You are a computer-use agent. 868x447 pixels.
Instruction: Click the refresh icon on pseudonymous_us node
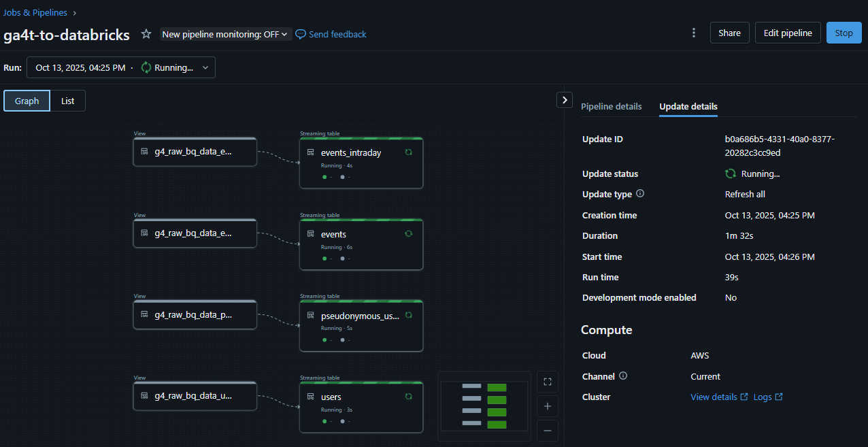(408, 315)
